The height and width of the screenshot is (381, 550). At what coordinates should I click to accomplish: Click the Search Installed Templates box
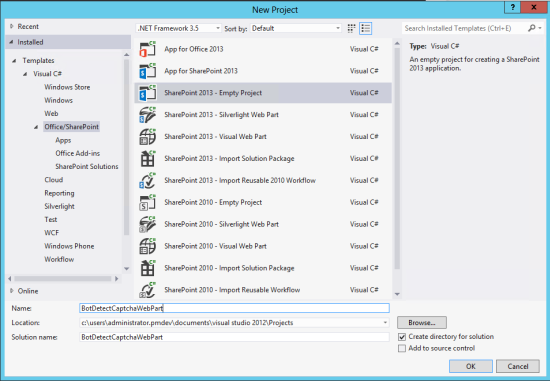pyautogui.click(x=464, y=28)
